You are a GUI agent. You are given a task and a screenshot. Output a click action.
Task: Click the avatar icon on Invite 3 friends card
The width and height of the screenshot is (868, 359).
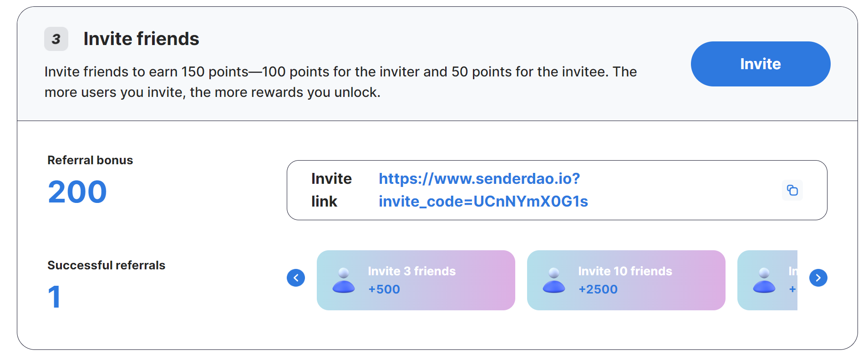pyautogui.click(x=344, y=280)
